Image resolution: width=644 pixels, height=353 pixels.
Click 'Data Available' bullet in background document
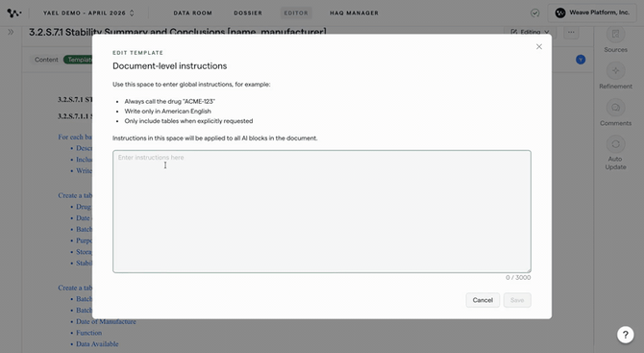(97, 344)
